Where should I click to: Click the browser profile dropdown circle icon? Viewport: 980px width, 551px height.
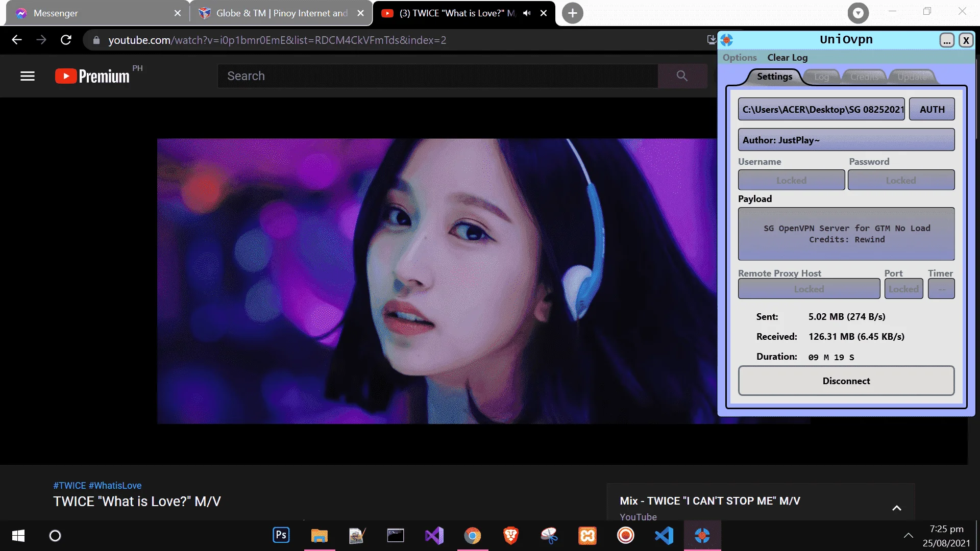click(x=858, y=13)
